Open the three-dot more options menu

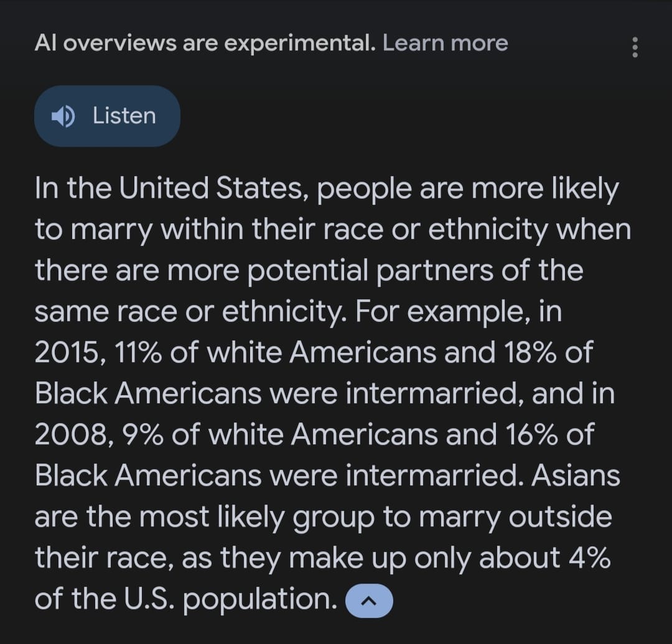(x=635, y=47)
